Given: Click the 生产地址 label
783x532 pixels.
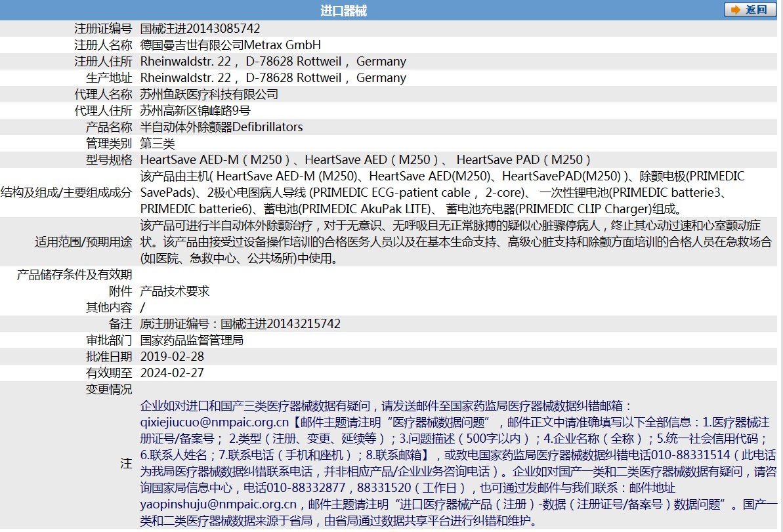Looking at the screenshot, I should click(109, 78).
